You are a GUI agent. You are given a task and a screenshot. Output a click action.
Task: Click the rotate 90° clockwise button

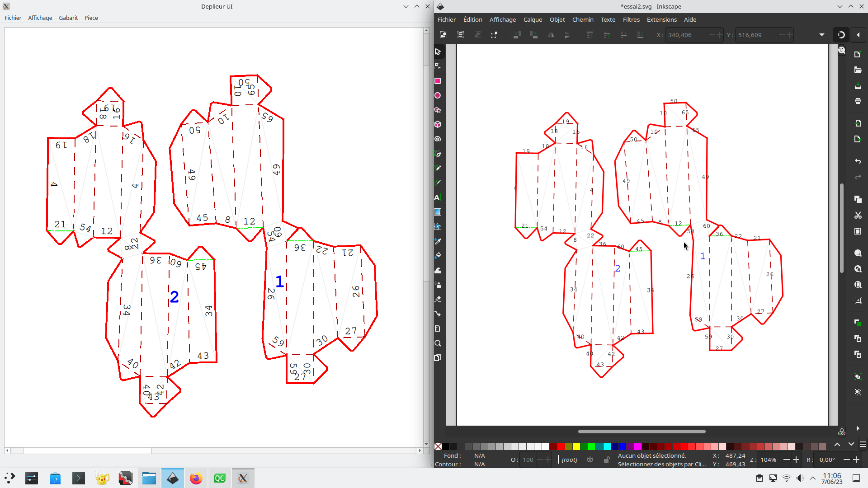coord(534,35)
